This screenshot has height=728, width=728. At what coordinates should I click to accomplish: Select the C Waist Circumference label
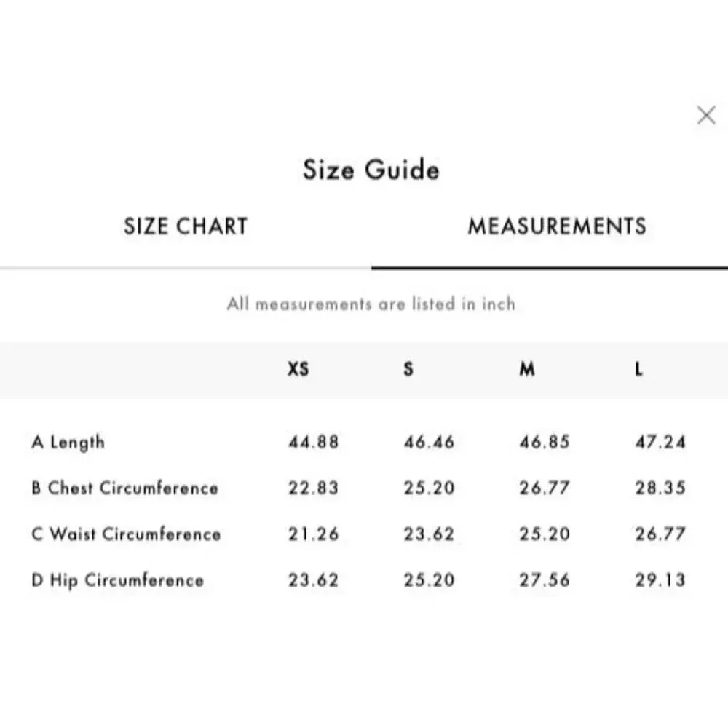[126, 534]
